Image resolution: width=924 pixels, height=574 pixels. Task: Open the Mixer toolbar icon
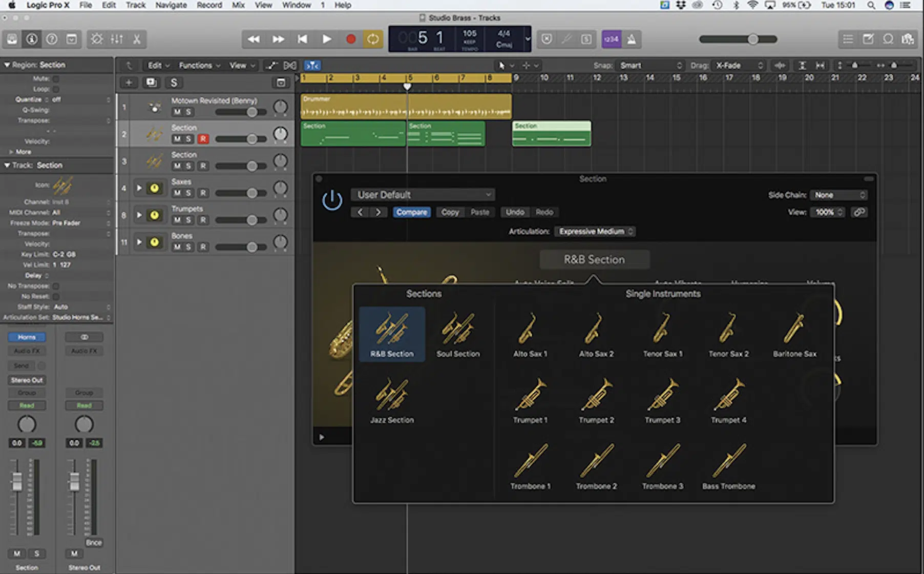click(117, 39)
